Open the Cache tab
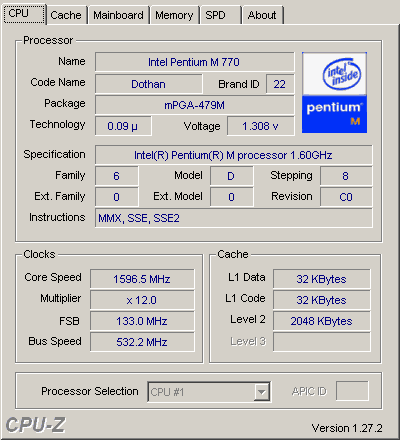This screenshot has width=400, height=440. (67, 15)
